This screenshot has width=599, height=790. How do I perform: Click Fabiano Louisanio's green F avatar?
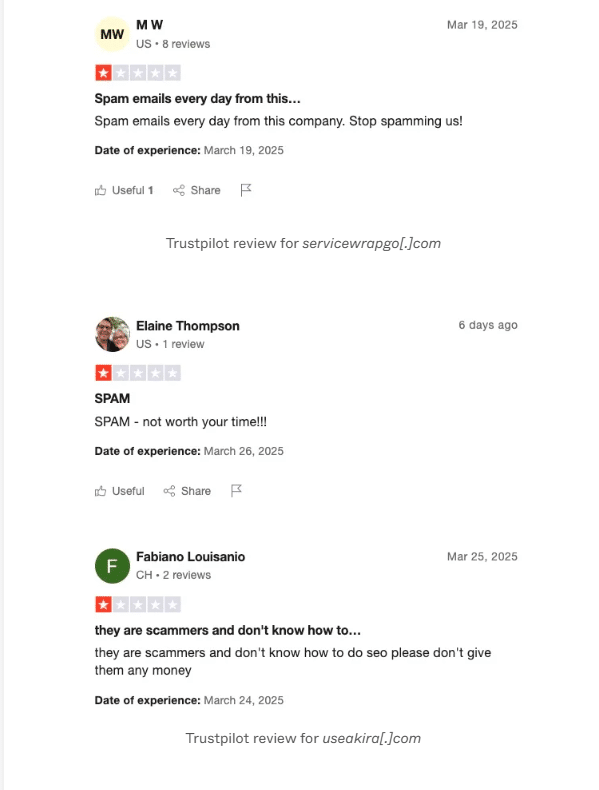[x=112, y=566]
